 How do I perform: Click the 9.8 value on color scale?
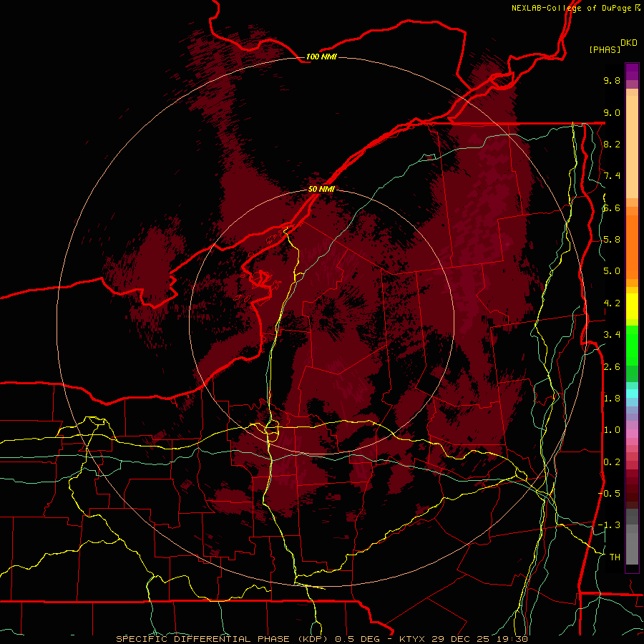tap(612, 80)
